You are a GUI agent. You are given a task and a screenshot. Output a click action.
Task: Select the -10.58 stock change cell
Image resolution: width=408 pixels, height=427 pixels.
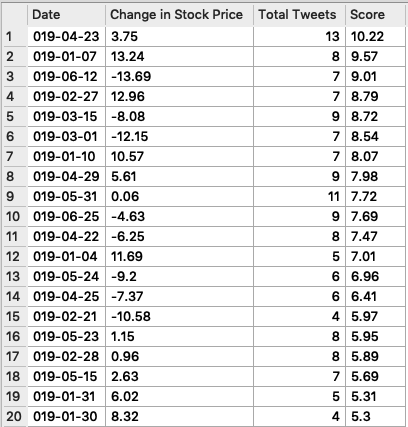click(x=179, y=317)
